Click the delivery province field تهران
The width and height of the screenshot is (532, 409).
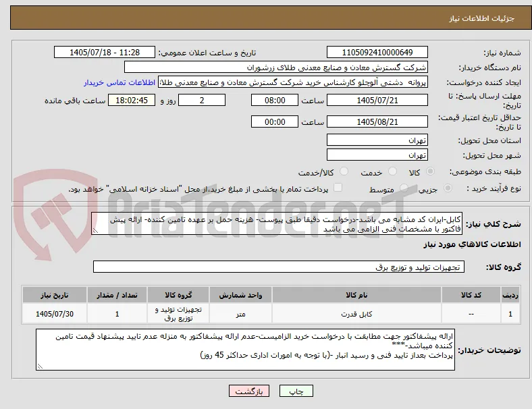click(377, 140)
